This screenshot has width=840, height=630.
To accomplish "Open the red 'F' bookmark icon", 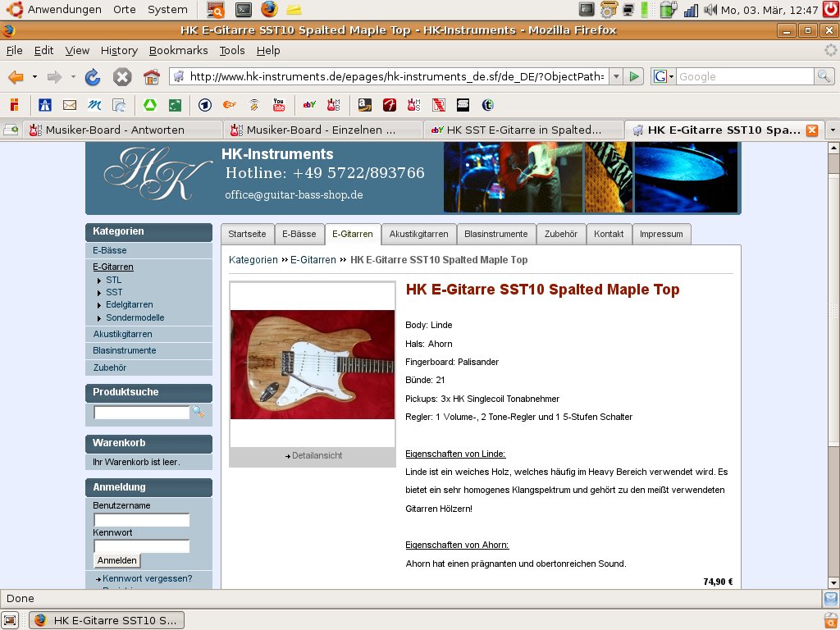I will click(390, 105).
